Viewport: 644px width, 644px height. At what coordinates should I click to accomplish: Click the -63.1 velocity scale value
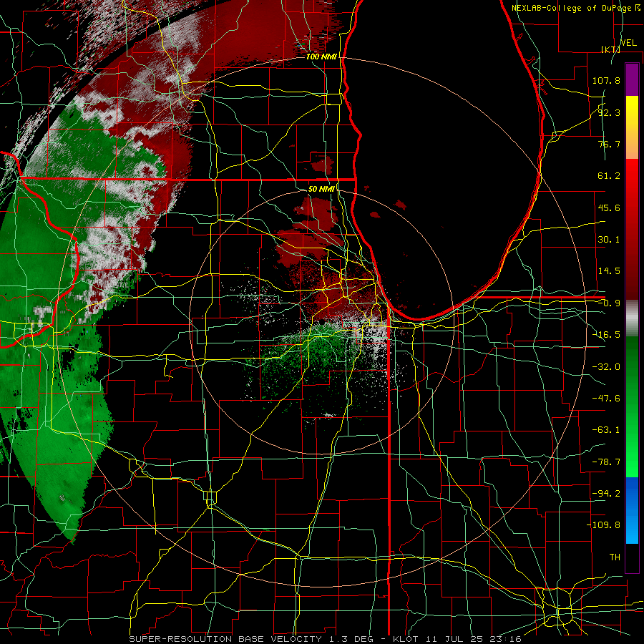[606, 429]
